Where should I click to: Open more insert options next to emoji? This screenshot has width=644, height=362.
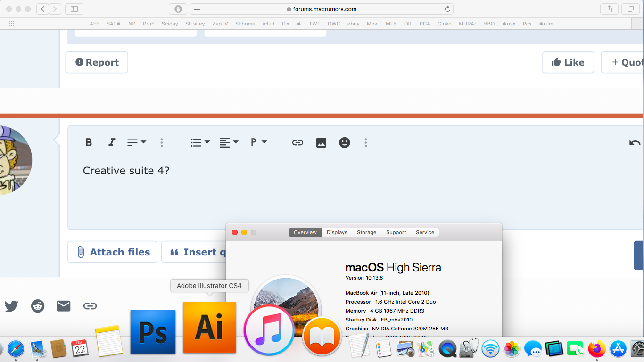(366, 142)
